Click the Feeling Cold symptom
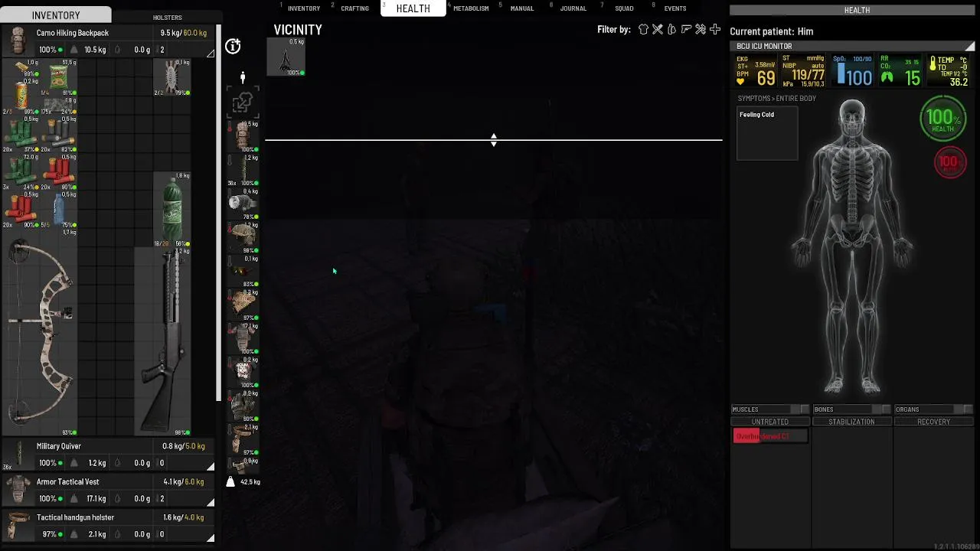Viewport: 980px width, 551px height. click(756, 115)
